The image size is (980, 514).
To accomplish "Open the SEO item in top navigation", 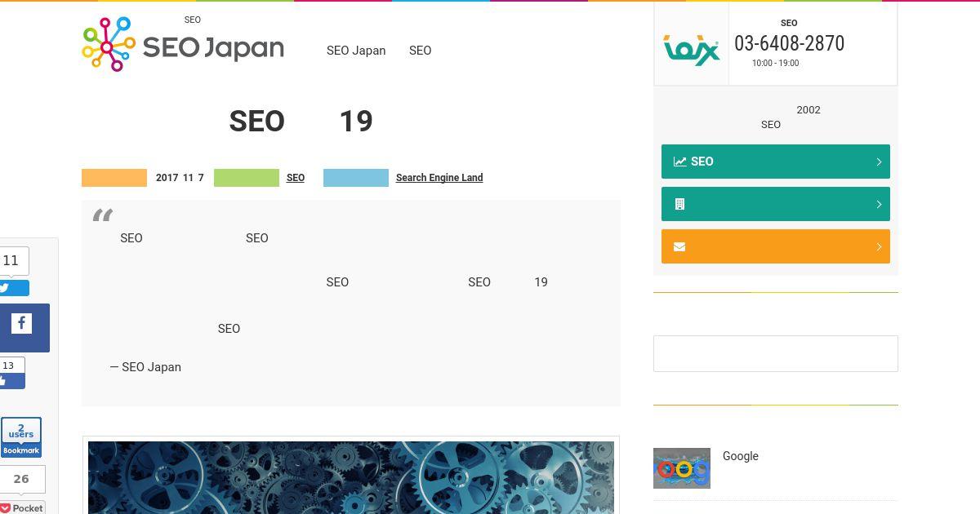I will (x=420, y=51).
